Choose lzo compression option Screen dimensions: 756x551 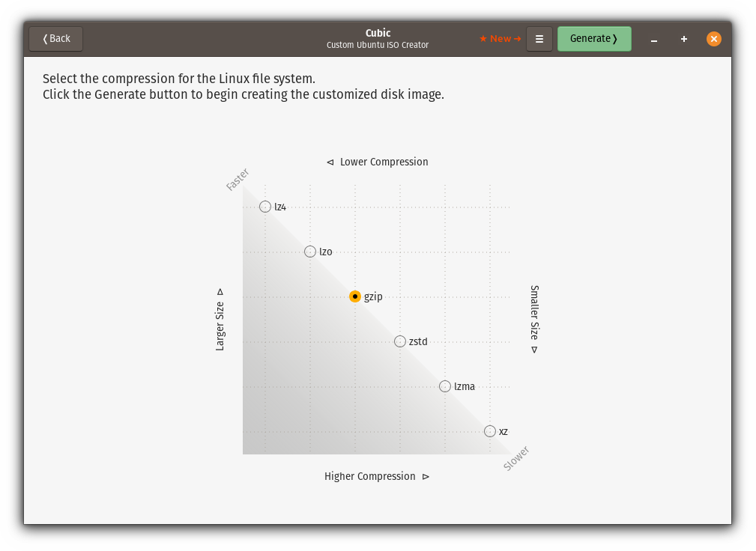click(x=310, y=252)
